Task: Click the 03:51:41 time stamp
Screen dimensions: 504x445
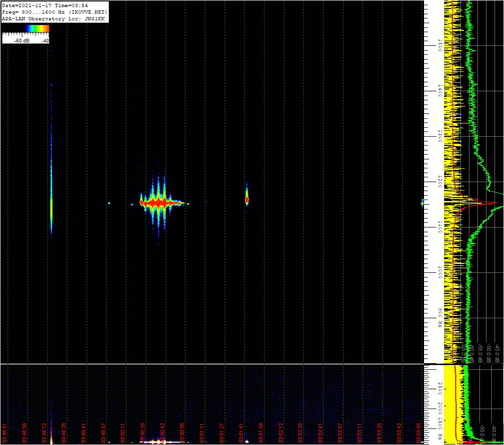Action: click(x=241, y=433)
